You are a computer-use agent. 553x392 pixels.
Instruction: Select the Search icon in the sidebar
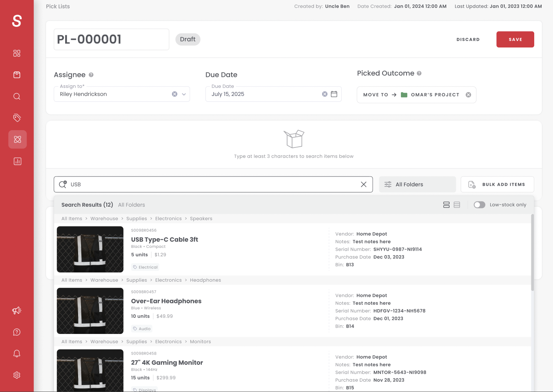[x=17, y=96]
